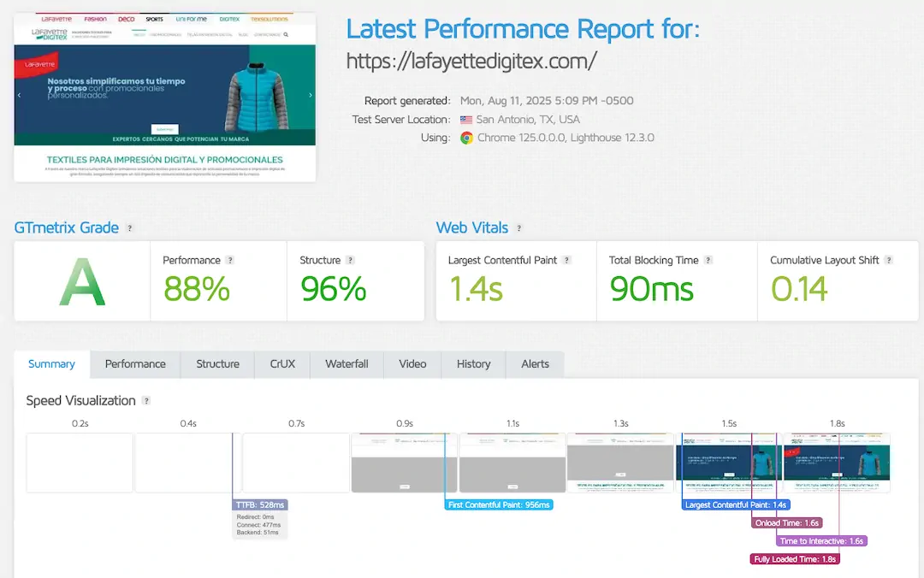
Task: Click SPORTS tab in site thumbnail
Action: click(154, 19)
